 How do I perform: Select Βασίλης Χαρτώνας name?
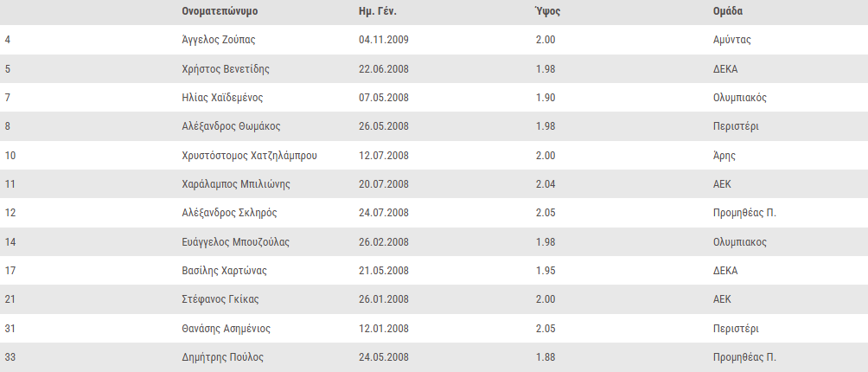[x=224, y=272]
